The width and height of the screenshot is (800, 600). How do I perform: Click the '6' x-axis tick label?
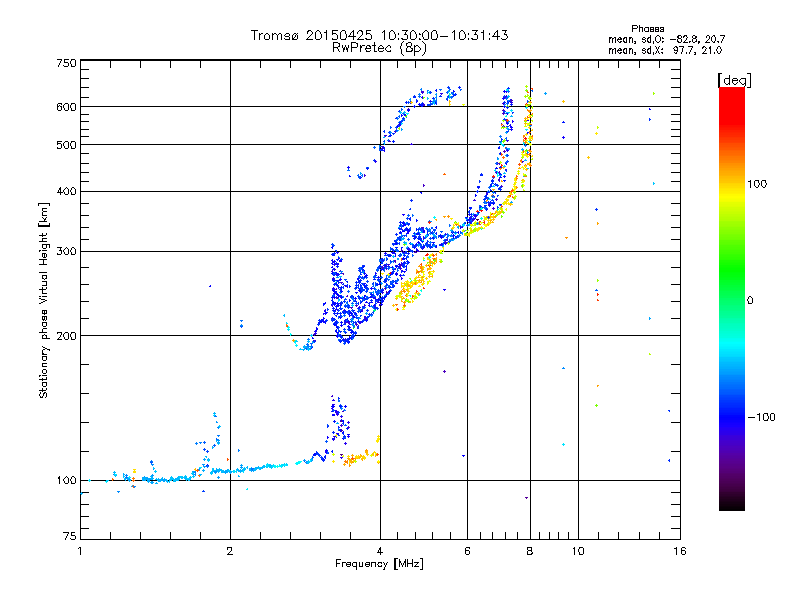pos(467,551)
